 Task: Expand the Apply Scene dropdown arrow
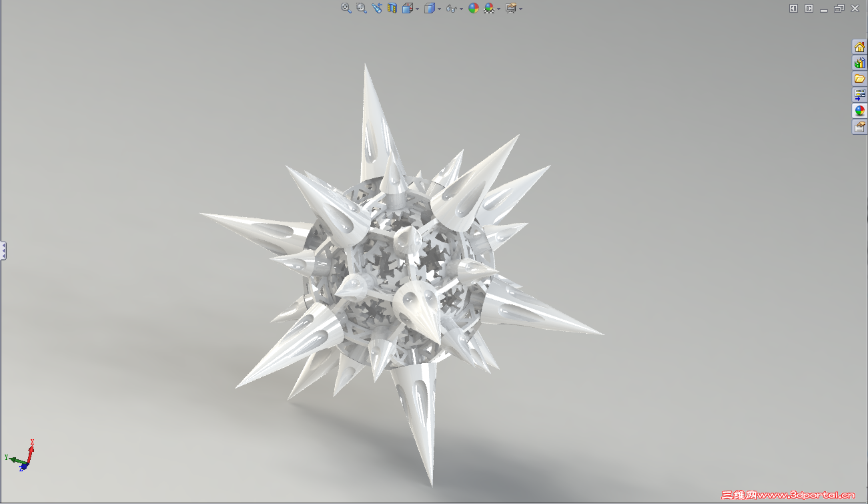tap(499, 9)
